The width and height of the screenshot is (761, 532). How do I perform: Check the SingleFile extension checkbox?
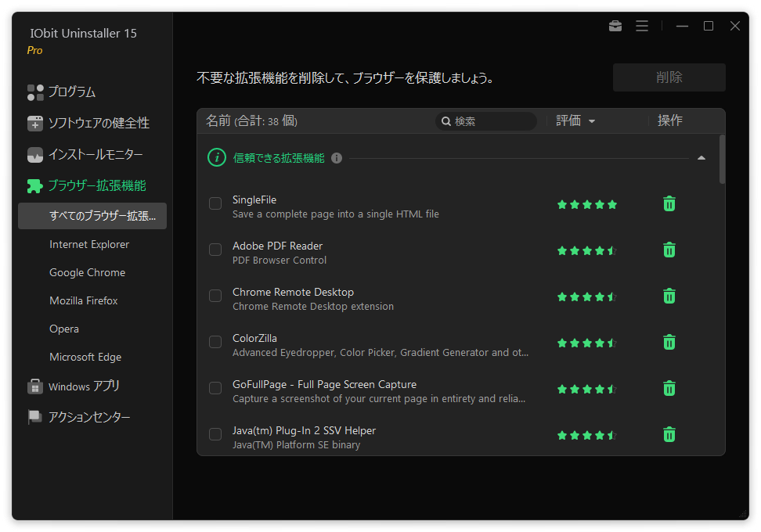215,204
